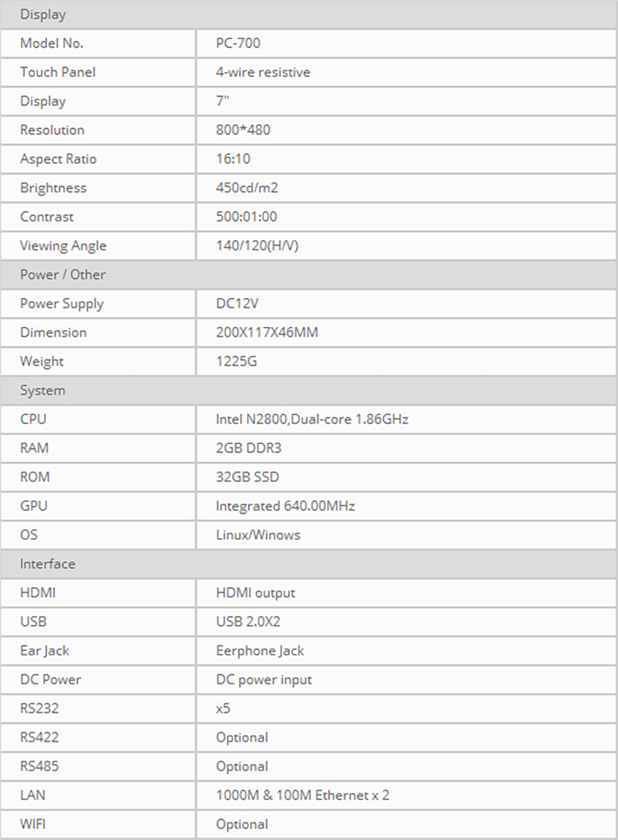Select the 800*480 resolution value
Image resolution: width=618 pixels, height=840 pixels.
pos(243,130)
